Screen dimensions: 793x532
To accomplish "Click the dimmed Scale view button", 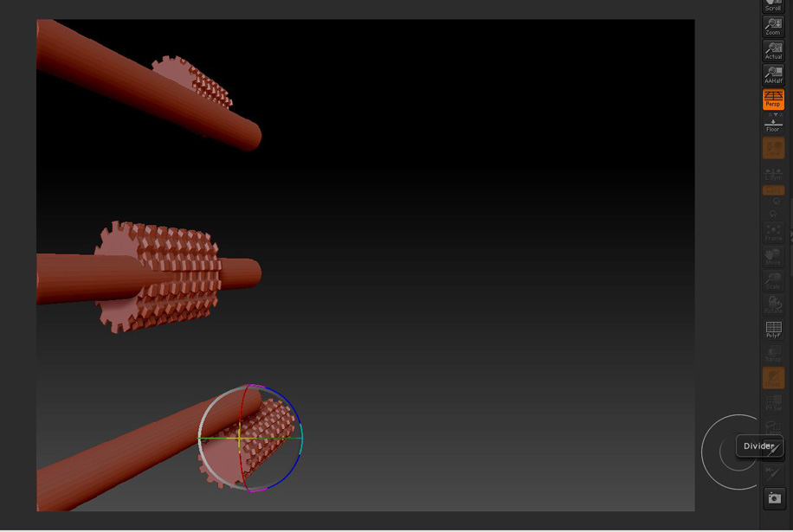I will [773, 281].
